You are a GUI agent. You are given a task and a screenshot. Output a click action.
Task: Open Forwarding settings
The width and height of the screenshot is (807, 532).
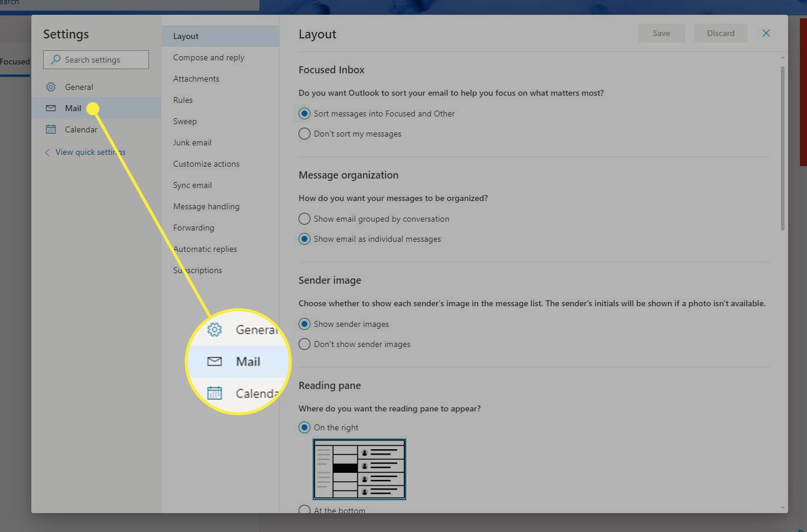(220, 228)
